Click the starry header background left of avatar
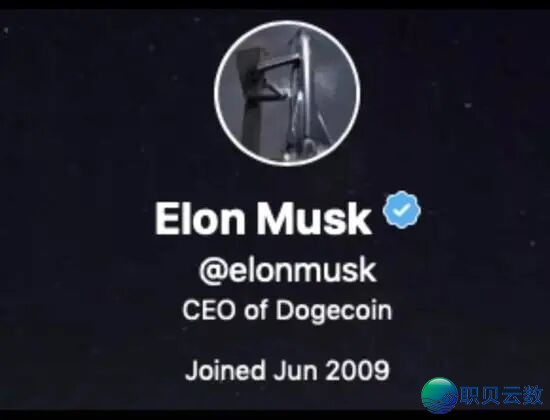Image resolution: width=550 pixels, height=420 pixels. click(105, 95)
